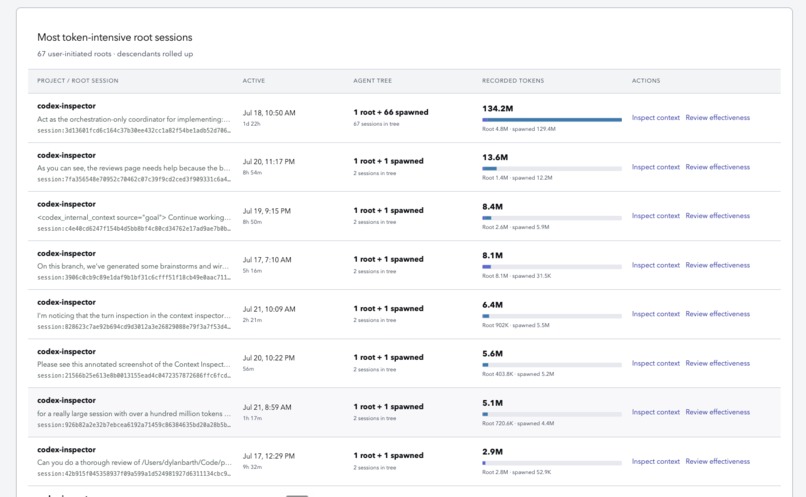Select the '1 root + 66 spawned' agent tree text
This screenshot has width=806, height=497.
pyautogui.click(x=391, y=112)
